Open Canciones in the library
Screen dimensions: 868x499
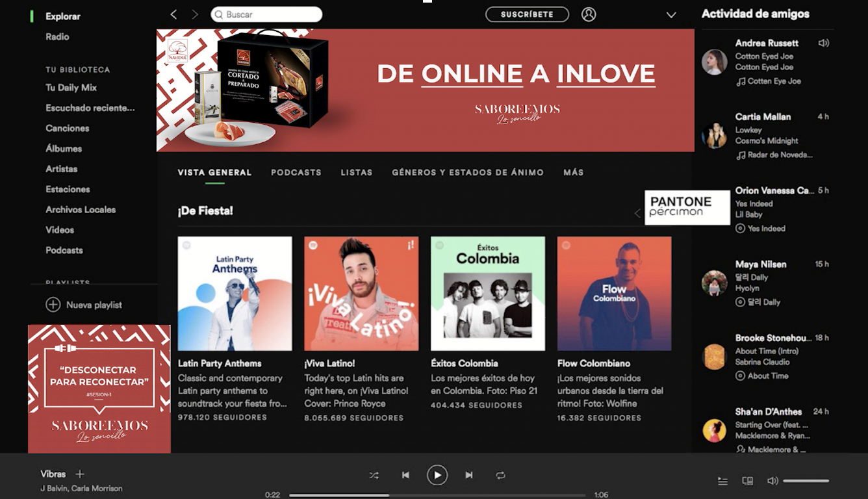click(68, 128)
